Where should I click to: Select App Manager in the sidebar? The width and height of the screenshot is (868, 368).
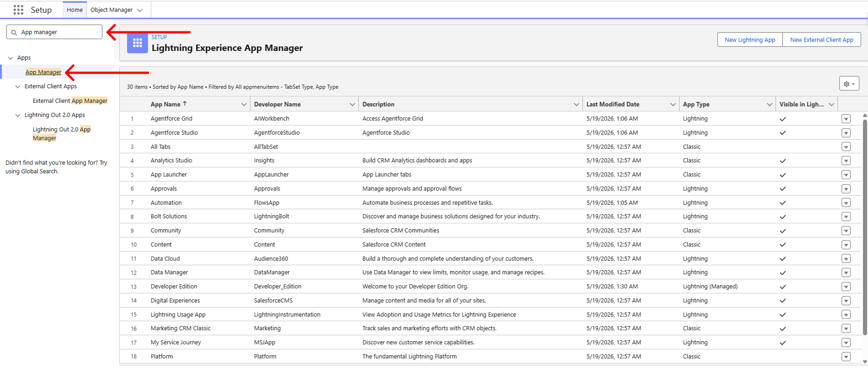43,72
